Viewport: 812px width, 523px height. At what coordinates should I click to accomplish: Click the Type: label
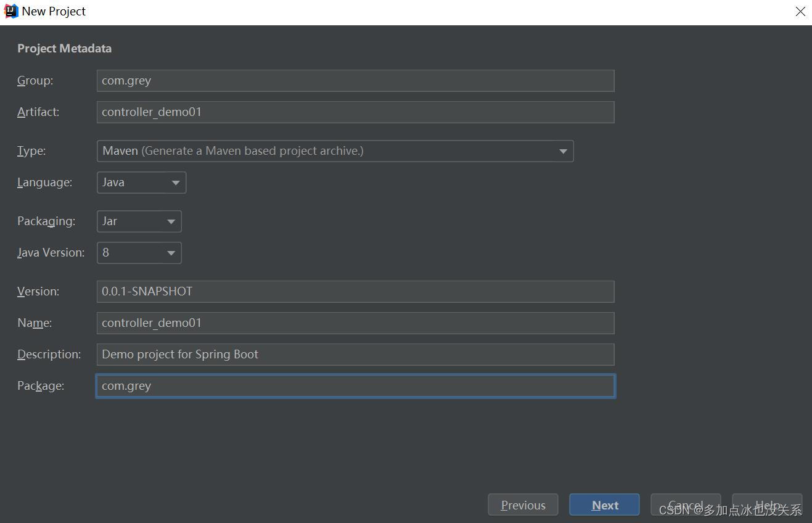pyautogui.click(x=31, y=151)
